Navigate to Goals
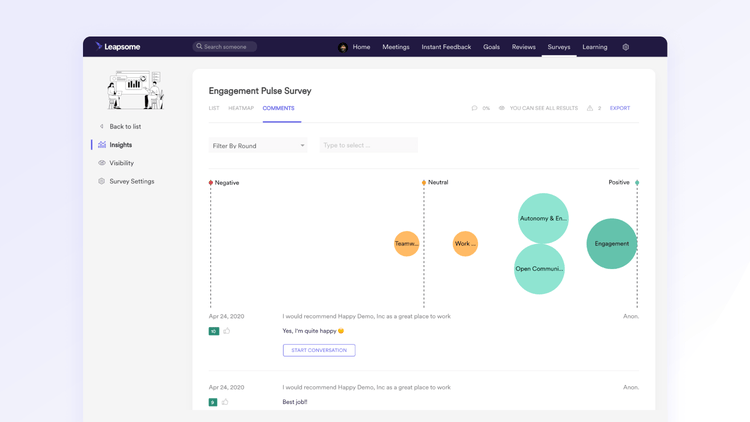 [x=491, y=47]
